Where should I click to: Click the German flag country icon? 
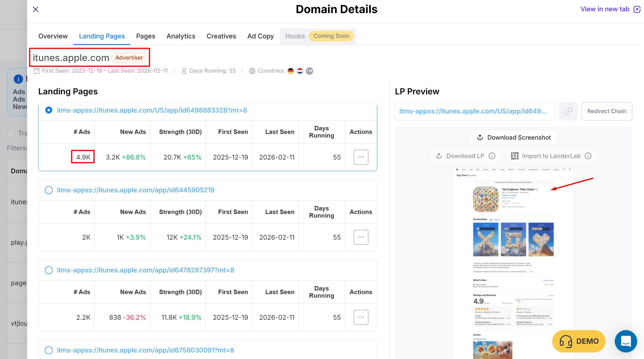[x=291, y=71]
